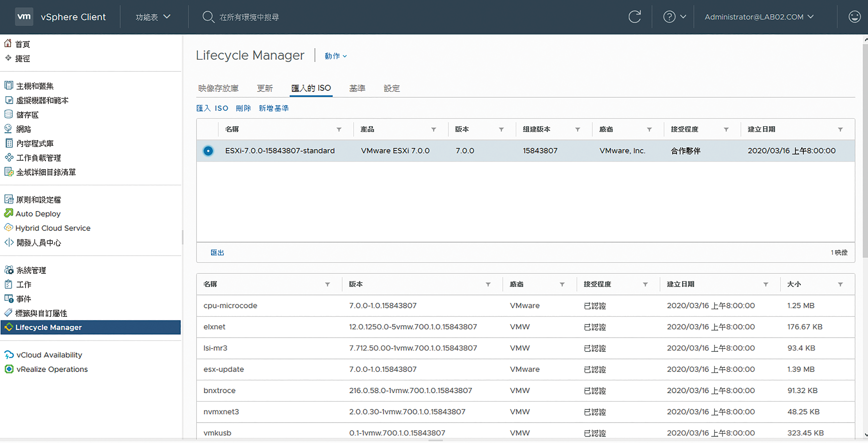Switch to the 映像存放庫 tab
The image size is (868, 443).
[218, 88]
